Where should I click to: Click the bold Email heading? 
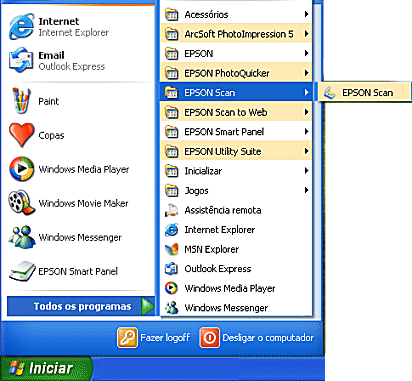(x=51, y=55)
